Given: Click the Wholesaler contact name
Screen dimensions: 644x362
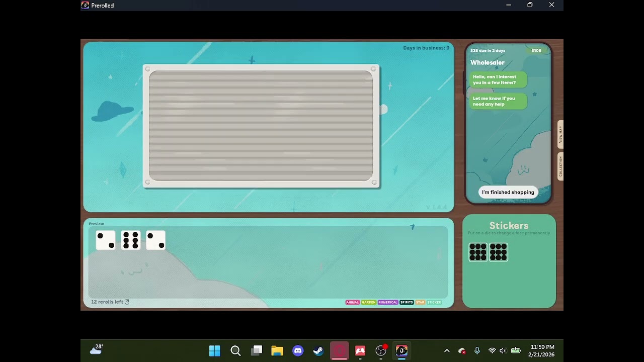Looking at the screenshot, I should [x=487, y=62].
